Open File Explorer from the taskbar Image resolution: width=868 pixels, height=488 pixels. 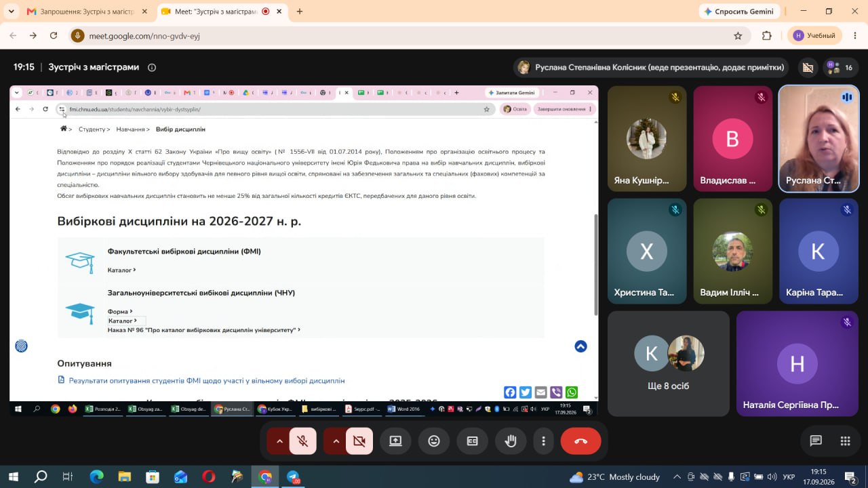pos(124,477)
